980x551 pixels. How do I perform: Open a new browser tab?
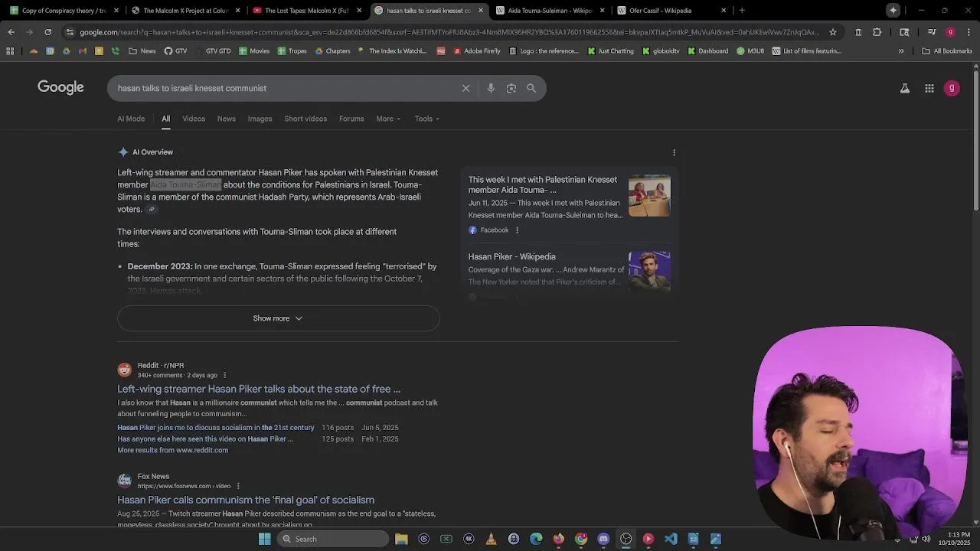(x=742, y=11)
